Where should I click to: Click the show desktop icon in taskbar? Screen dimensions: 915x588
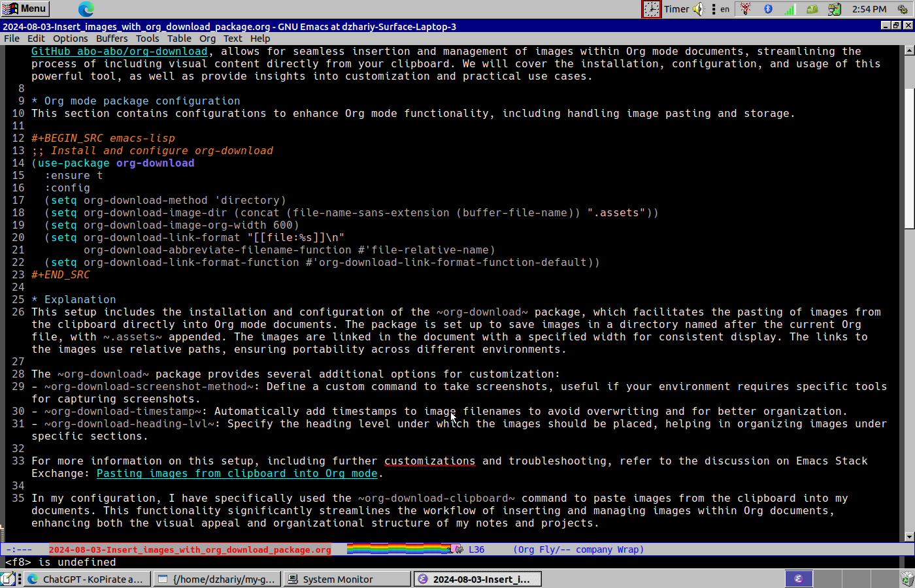point(7,579)
